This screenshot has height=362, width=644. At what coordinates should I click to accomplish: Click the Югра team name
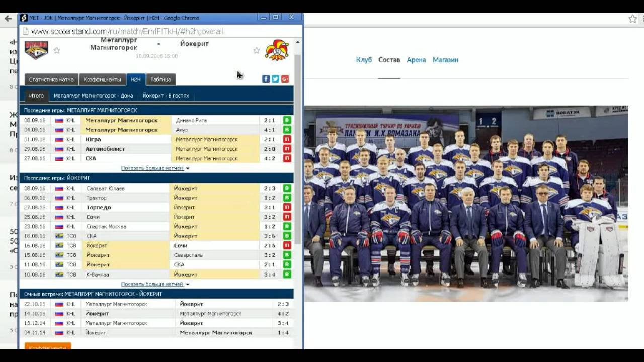pyautogui.click(x=93, y=139)
